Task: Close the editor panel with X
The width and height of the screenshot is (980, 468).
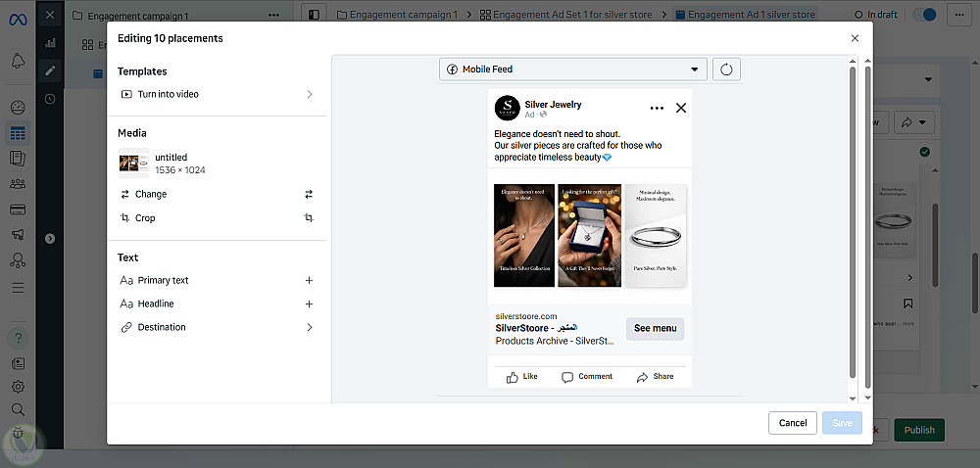Action: click(x=50, y=15)
